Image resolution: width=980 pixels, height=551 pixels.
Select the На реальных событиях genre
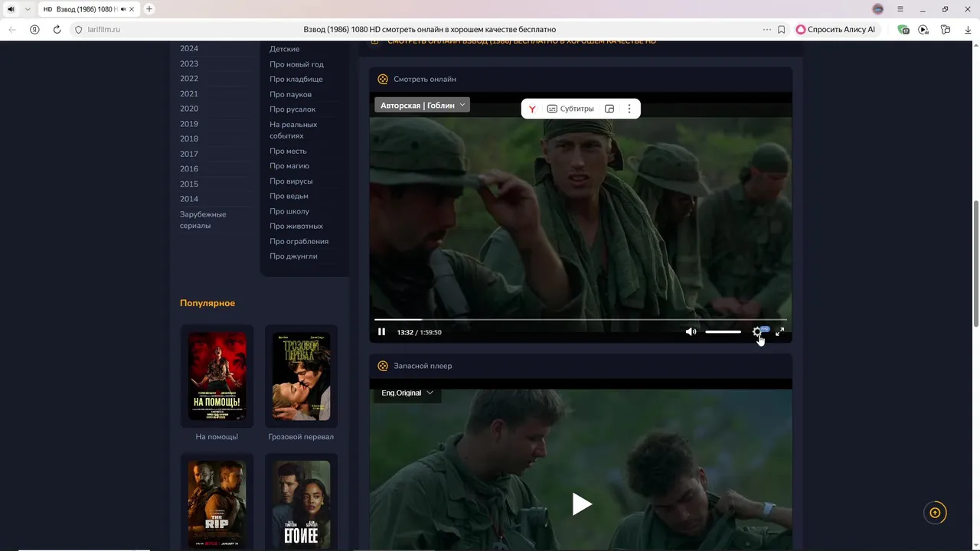293,130
